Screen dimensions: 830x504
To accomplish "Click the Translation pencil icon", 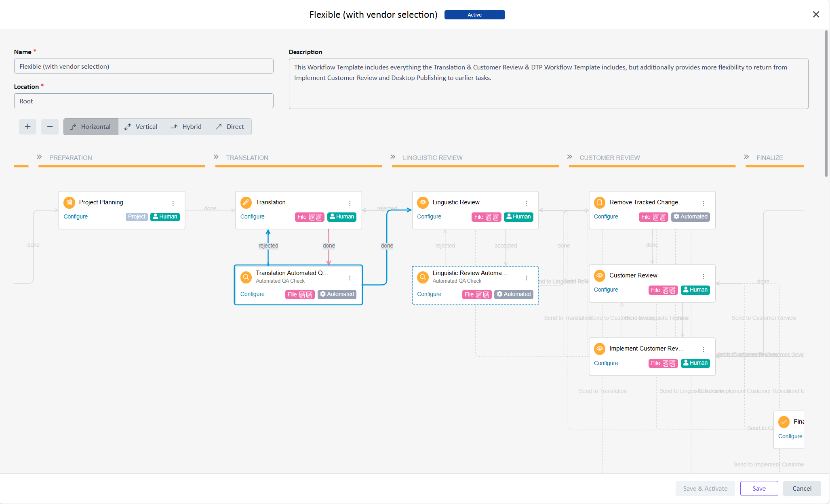I will pyautogui.click(x=246, y=202).
